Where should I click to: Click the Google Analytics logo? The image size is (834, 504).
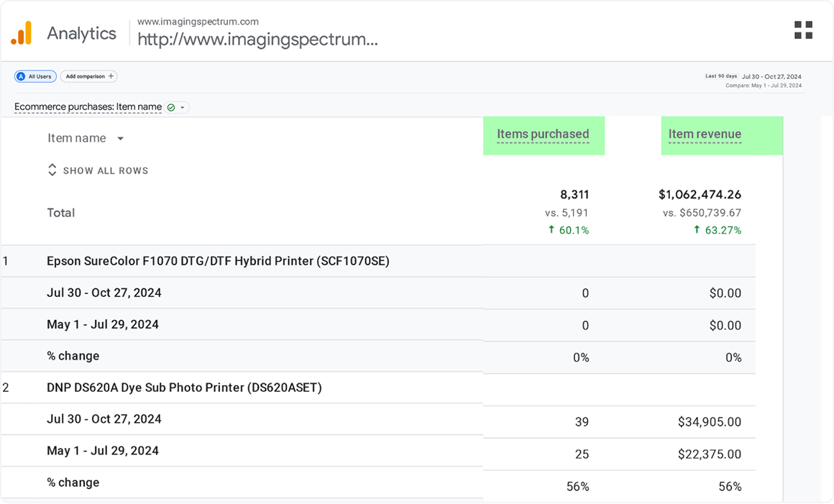[x=22, y=33]
